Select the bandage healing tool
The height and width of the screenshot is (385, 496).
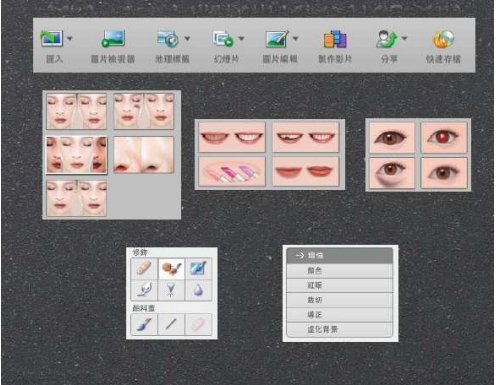[x=144, y=268]
